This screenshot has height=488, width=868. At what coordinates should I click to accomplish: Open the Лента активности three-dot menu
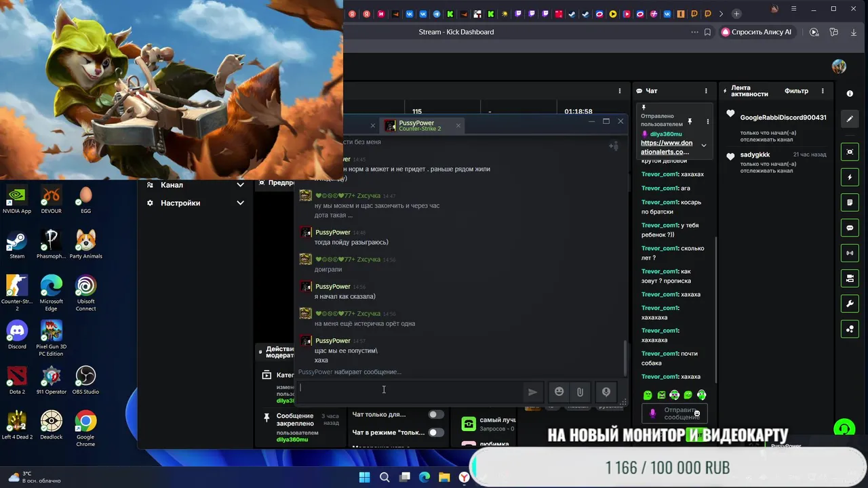823,91
